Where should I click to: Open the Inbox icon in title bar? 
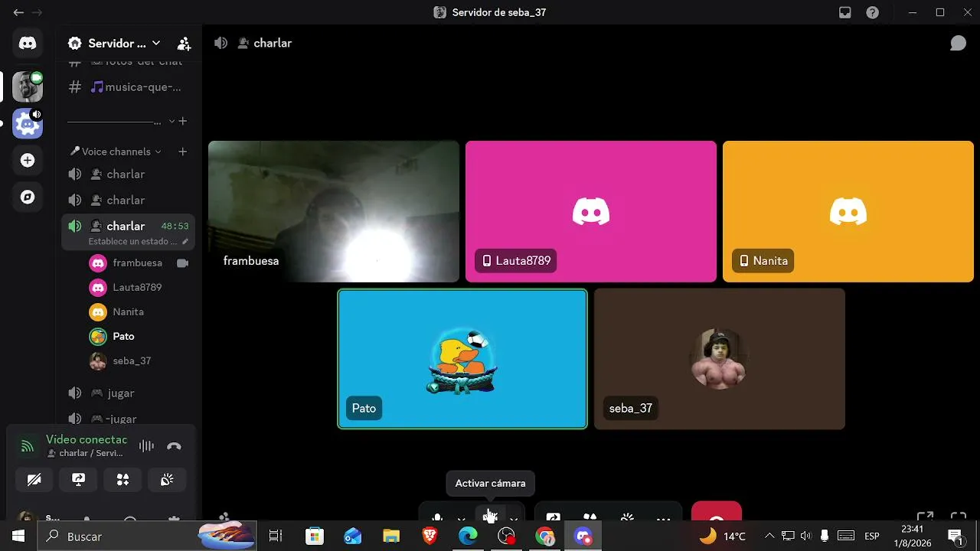(844, 12)
